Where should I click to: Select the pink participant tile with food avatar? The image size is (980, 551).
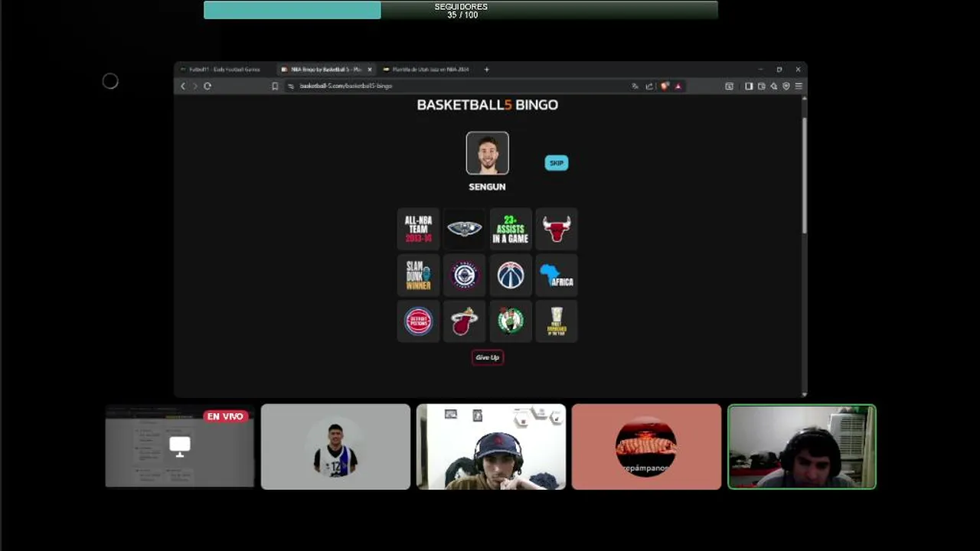[x=646, y=447]
